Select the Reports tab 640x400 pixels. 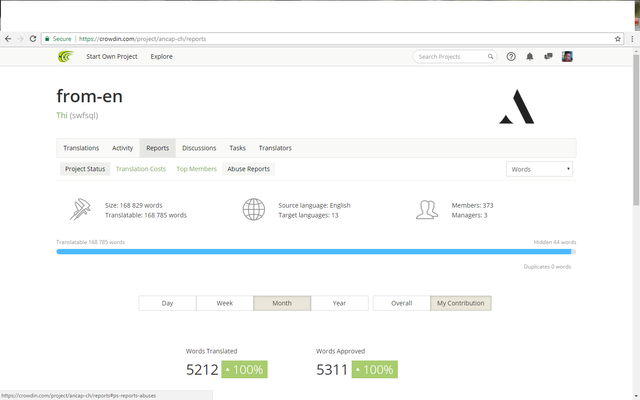pos(158,148)
